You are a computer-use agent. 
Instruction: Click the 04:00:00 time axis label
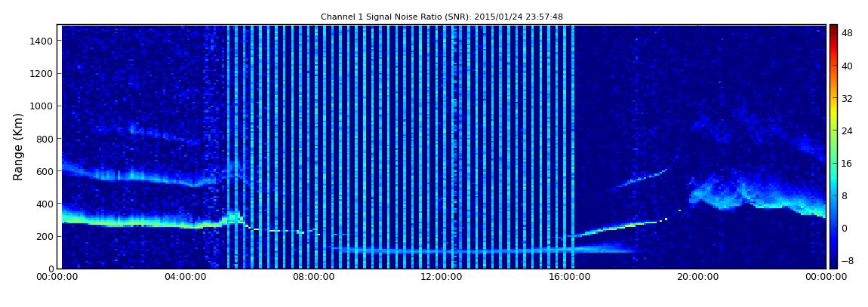[186, 277]
